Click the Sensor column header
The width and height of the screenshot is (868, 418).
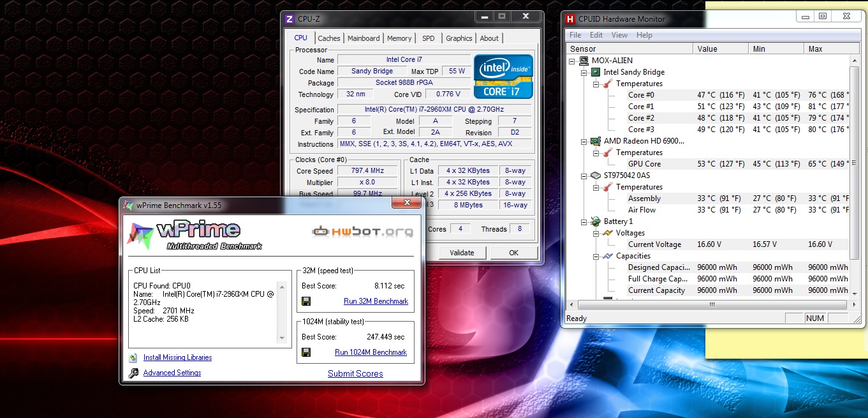click(629, 49)
